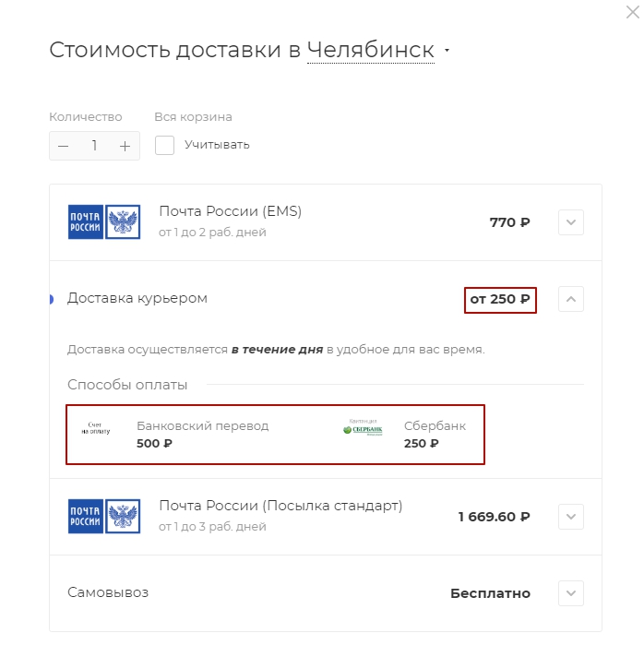
Task: Click the Сбербанк receipt logo
Action: [363, 428]
